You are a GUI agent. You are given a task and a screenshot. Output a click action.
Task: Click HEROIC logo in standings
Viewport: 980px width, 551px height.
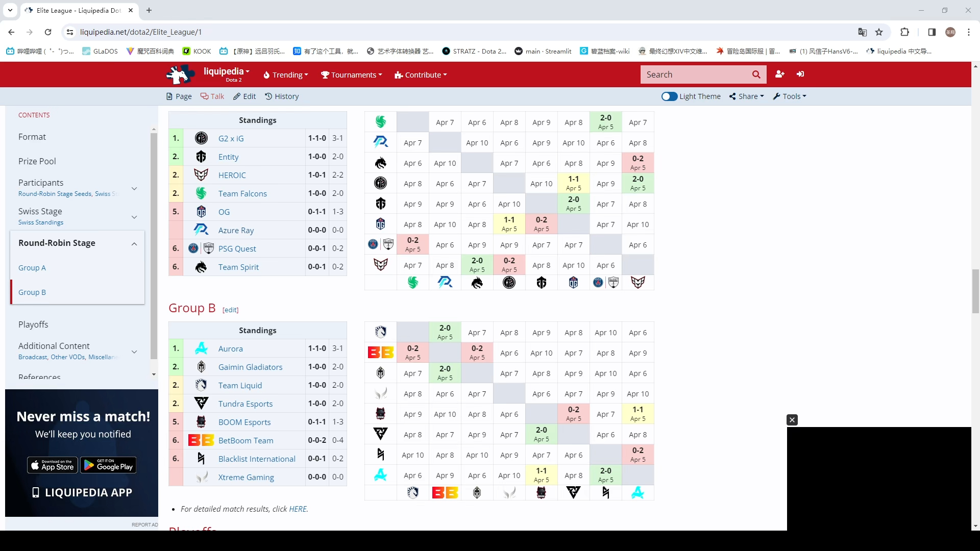click(201, 175)
